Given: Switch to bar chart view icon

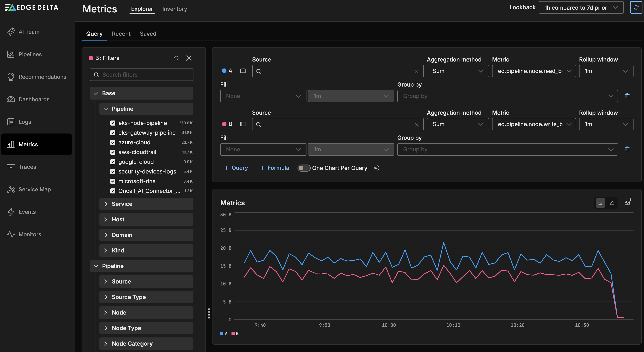Looking at the screenshot, I should point(612,203).
